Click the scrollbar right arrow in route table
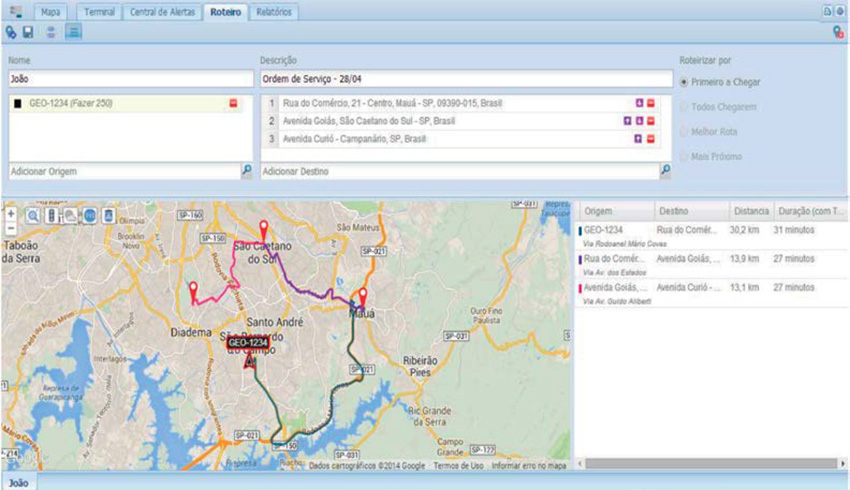The width and height of the screenshot is (850, 490). (x=842, y=463)
